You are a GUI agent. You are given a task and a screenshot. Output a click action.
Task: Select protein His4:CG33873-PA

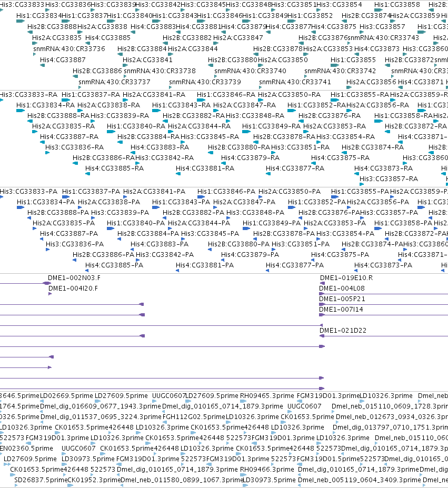383,265
